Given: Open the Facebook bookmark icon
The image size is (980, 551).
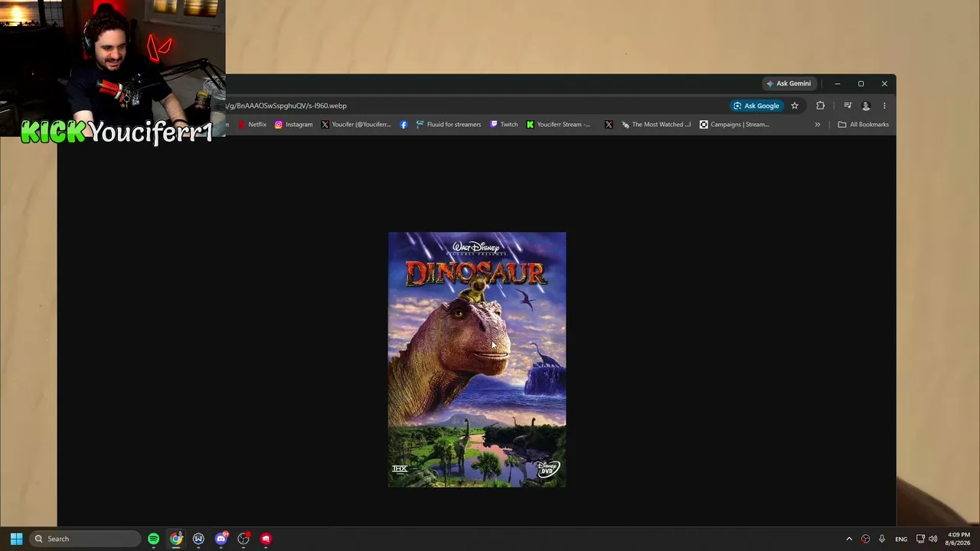Looking at the screenshot, I should (x=403, y=124).
